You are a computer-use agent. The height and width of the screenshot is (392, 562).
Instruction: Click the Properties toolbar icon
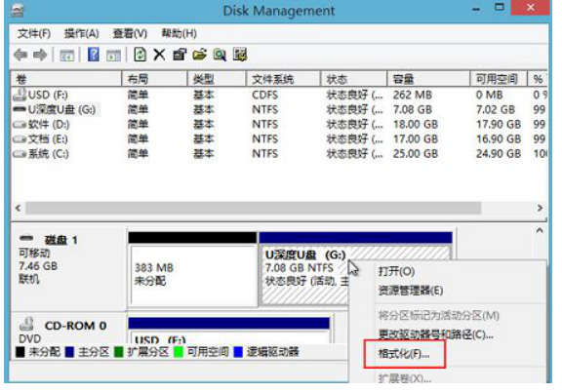click(x=180, y=55)
